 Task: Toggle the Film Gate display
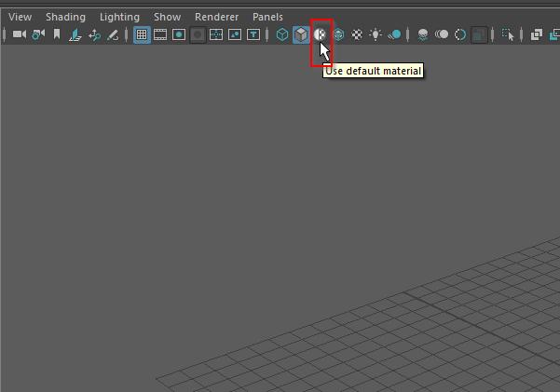pyautogui.click(x=160, y=34)
